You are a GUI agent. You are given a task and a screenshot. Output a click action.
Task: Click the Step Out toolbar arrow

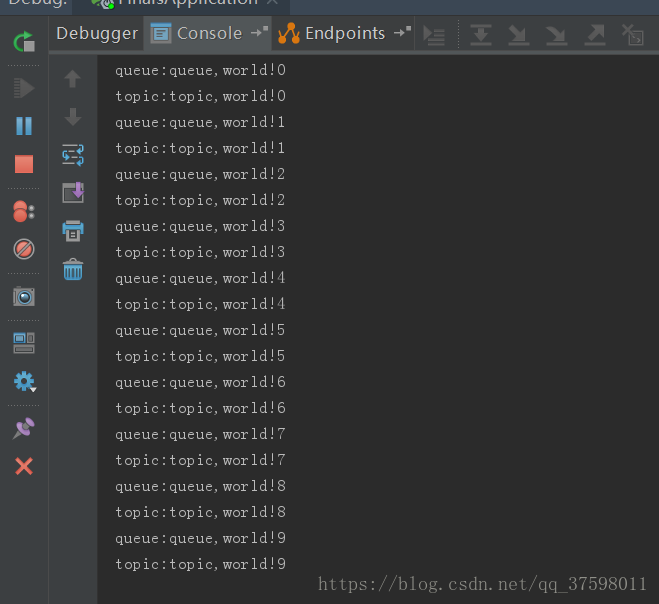click(595, 34)
